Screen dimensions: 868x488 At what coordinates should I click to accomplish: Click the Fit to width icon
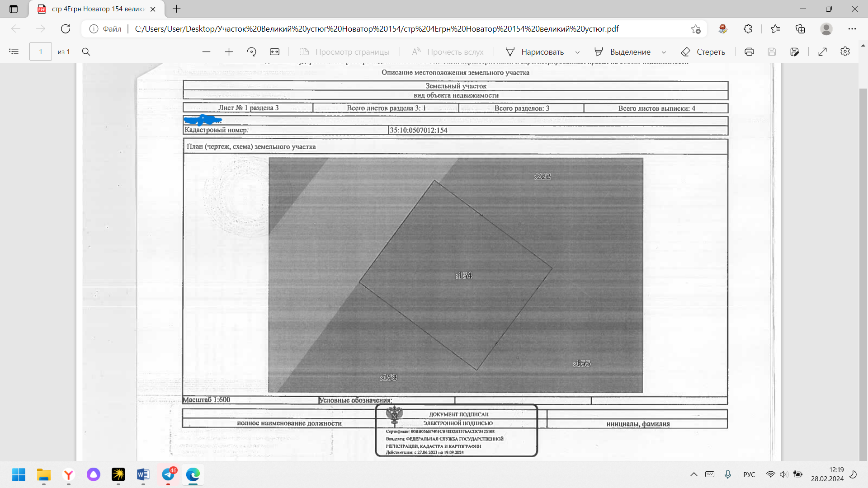click(274, 52)
